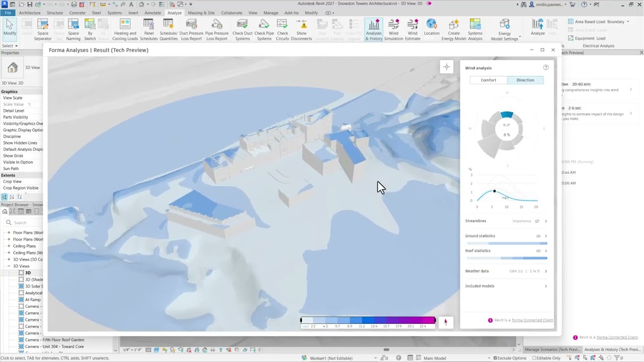Open Duct Pressure Loss Report

click(x=191, y=29)
